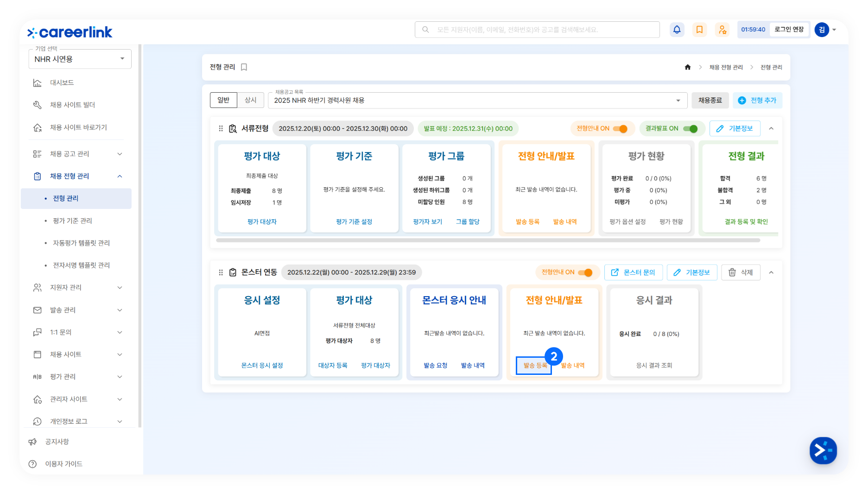Open 평가 기준 관리 in sidebar
This screenshot has width=868, height=494.
pyautogui.click(x=72, y=221)
